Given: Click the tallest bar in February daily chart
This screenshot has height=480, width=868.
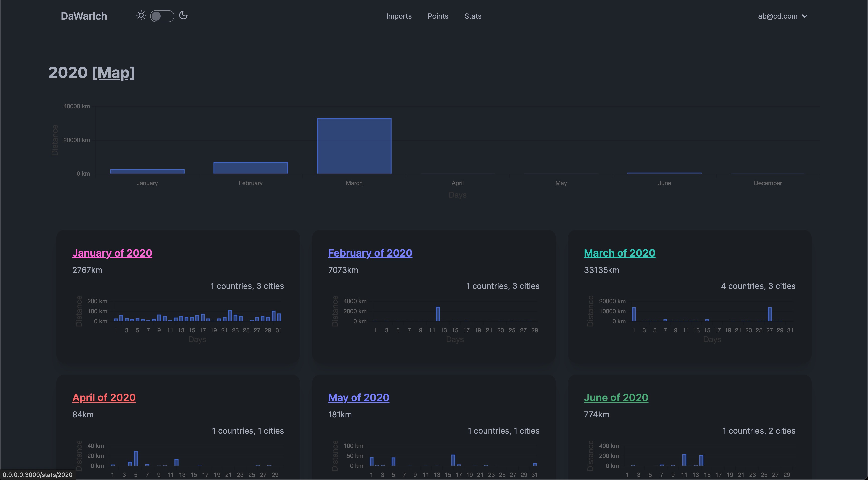Looking at the screenshot, I should tap(438, 314).
